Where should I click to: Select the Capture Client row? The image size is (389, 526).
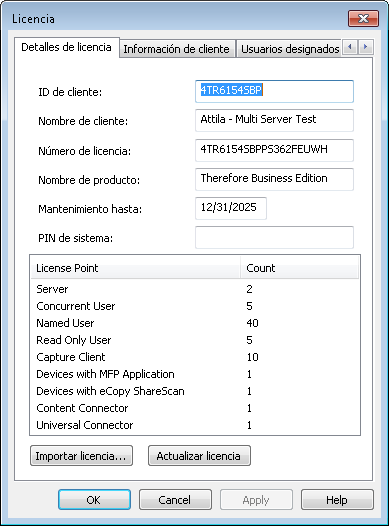[195, 357]
